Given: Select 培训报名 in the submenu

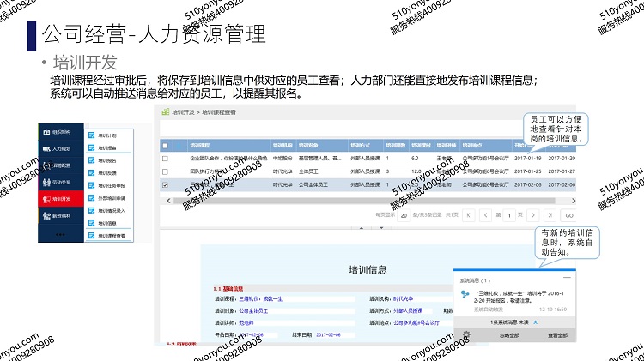Looking at the screenshot, I should (x=108, y=160).
